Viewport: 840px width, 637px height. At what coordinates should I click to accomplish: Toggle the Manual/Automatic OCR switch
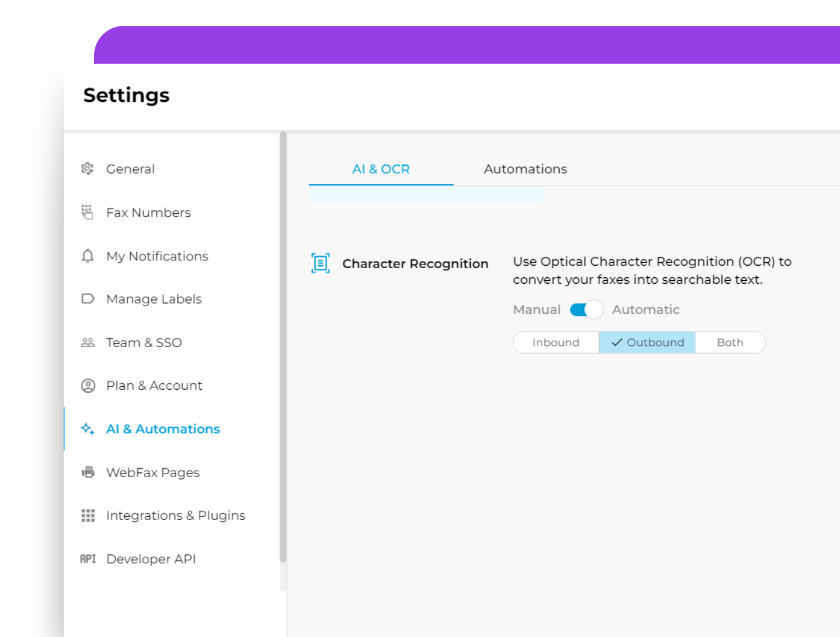point(586,310)
